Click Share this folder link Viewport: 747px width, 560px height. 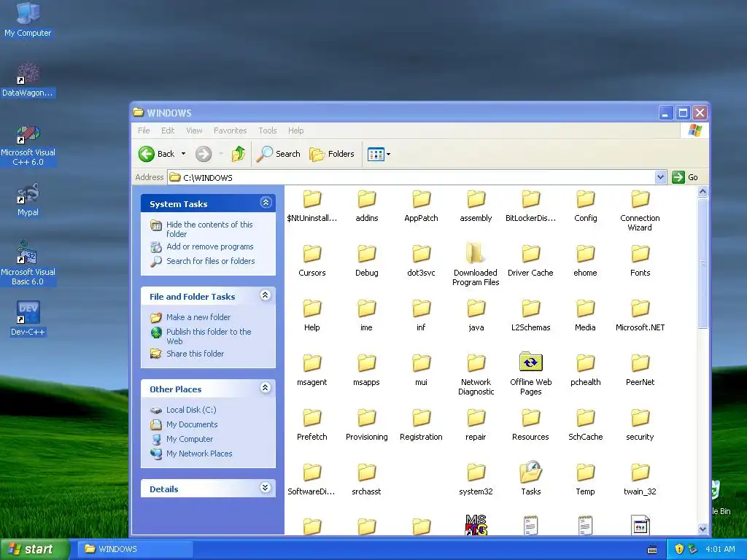(195, 354)
